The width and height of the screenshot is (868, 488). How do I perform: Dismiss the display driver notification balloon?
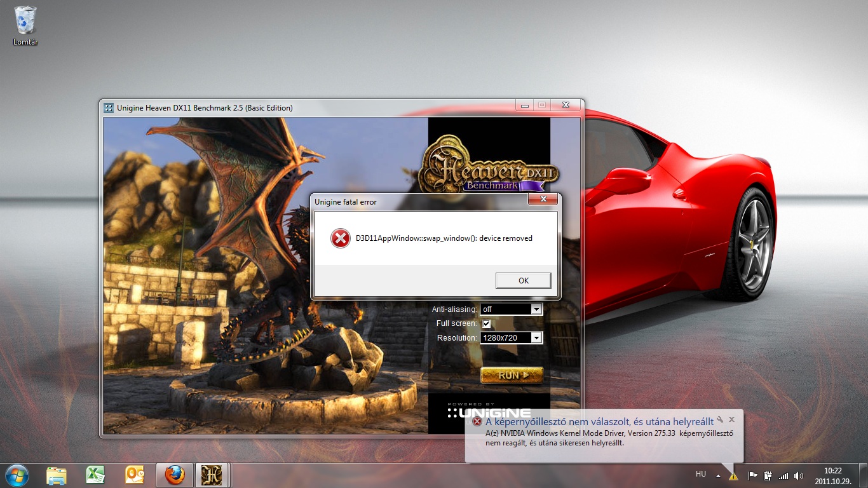click(732, 419)
